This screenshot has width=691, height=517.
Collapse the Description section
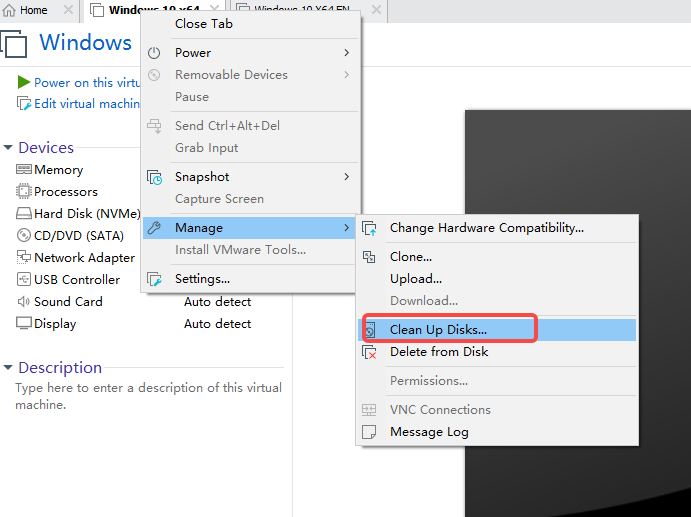coord(8,367)
